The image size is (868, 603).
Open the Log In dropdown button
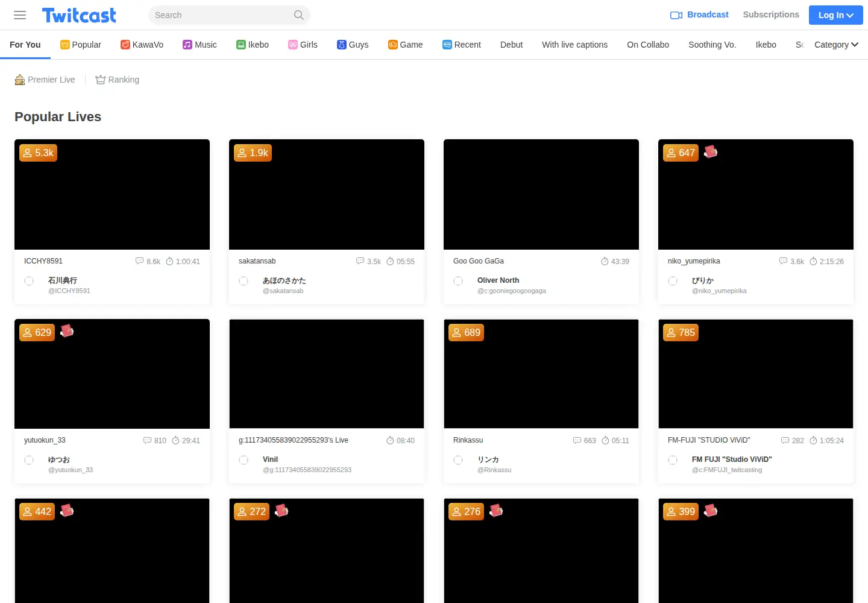point(835,15)
